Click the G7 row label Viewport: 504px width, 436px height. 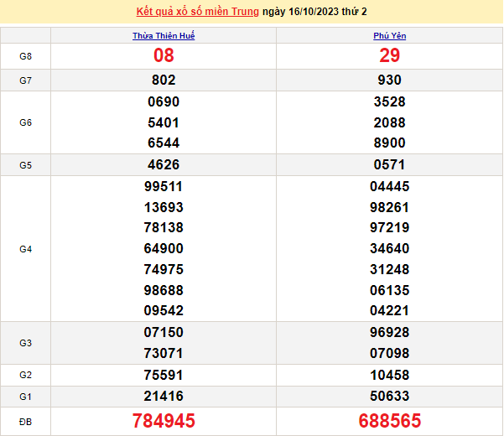(x=26, y=80)
